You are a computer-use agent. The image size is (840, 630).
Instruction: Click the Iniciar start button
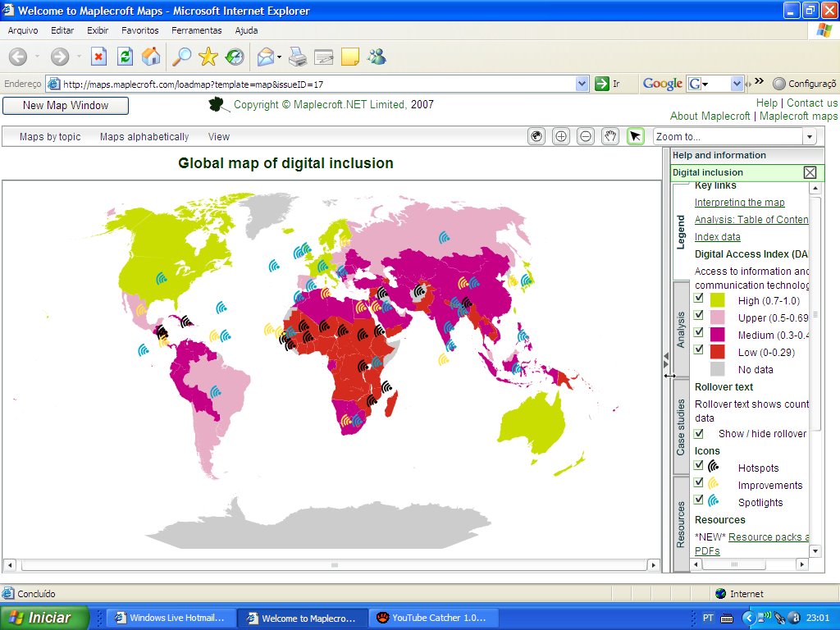pyautogui.click(x=44, y=618)
